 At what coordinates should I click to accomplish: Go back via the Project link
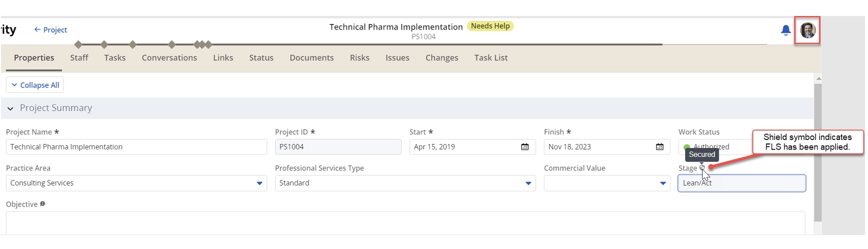50,30
